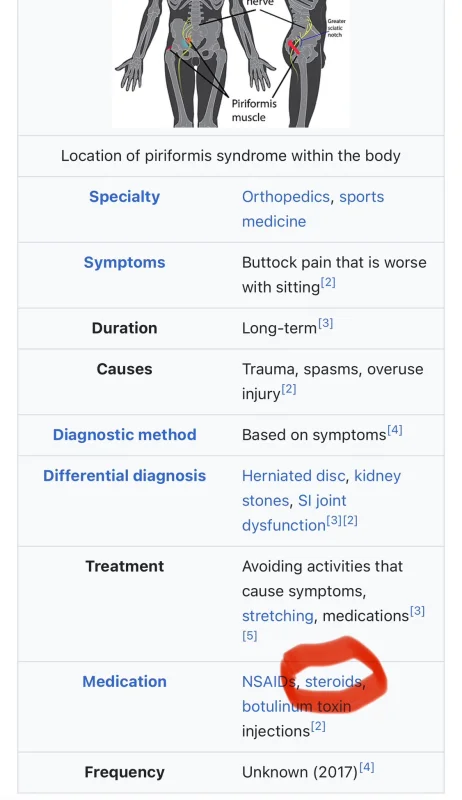Open the circled steroids link
462x800 pixels.
pyautogui.click(x=333, y=682)
